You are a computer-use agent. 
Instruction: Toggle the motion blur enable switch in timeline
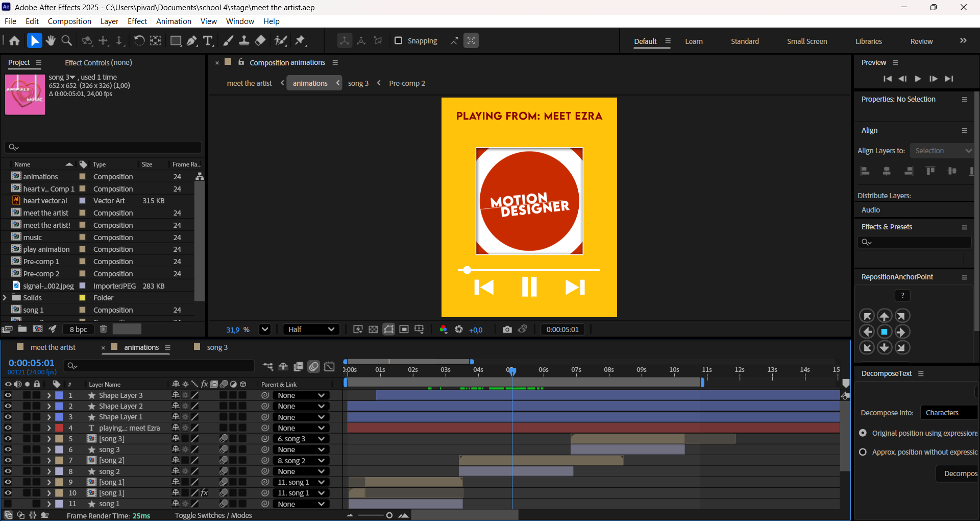[314, 366]
